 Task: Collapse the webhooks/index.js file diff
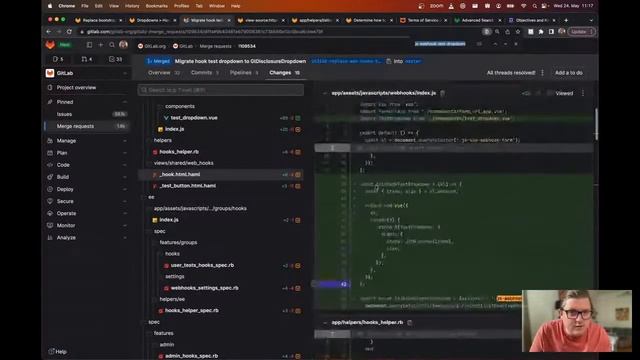325,93
